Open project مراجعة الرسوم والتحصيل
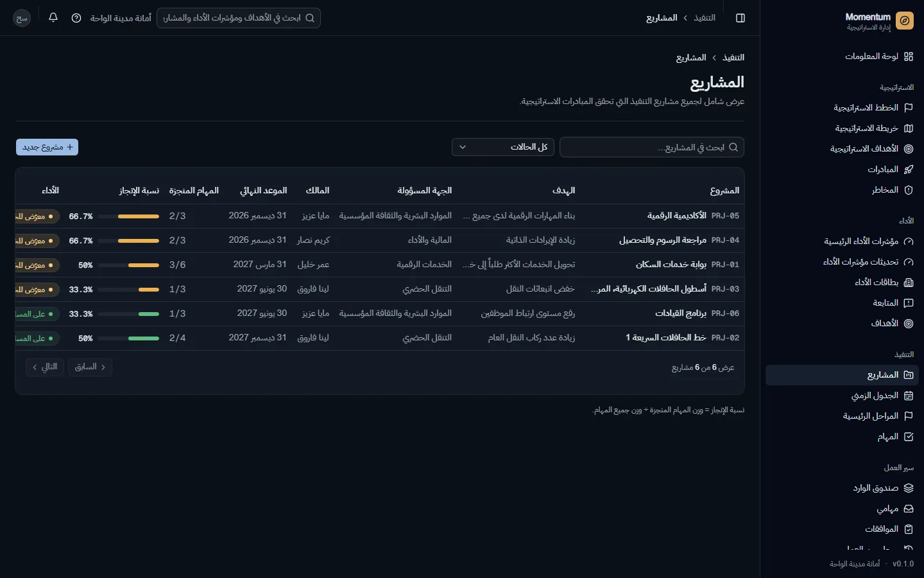 (663, 240)
